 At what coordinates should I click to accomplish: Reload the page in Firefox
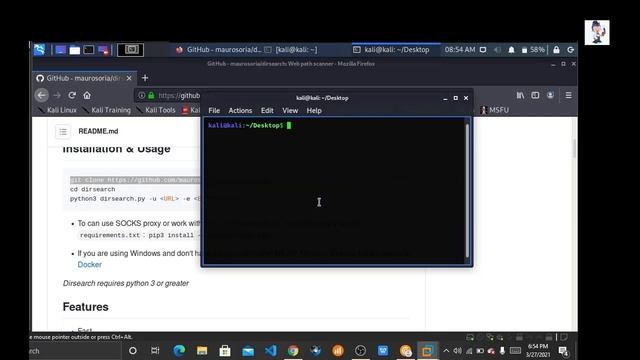(72, 96)
